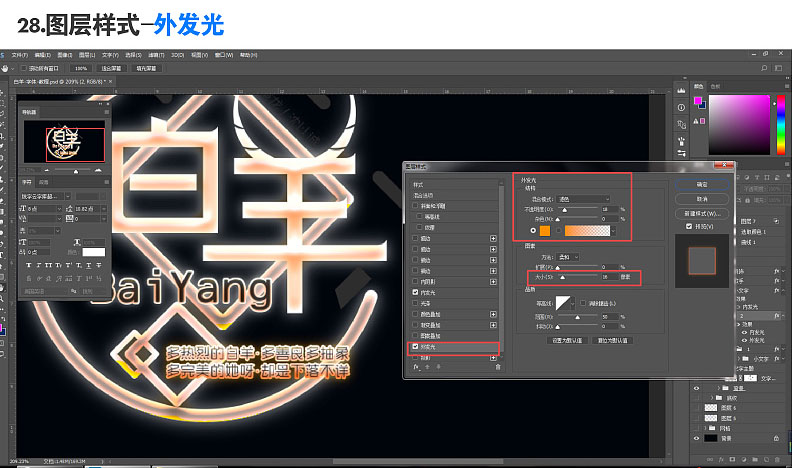Add another 内阴影 effect with plus icon
800x468 pixels.
click(493, 282)
